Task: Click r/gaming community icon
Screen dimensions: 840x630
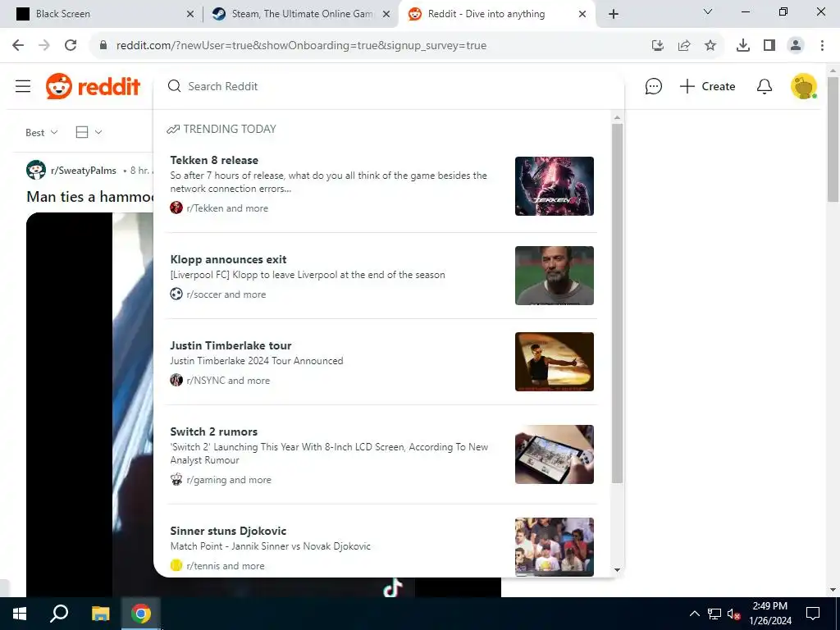Action: [x=176, y=479]
